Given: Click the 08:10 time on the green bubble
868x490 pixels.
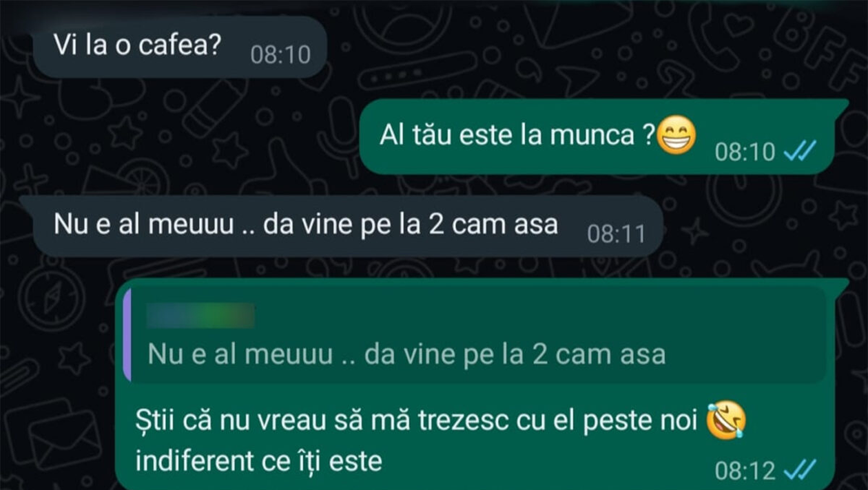Looking at the screenshot, I should [x=745, y=151].
